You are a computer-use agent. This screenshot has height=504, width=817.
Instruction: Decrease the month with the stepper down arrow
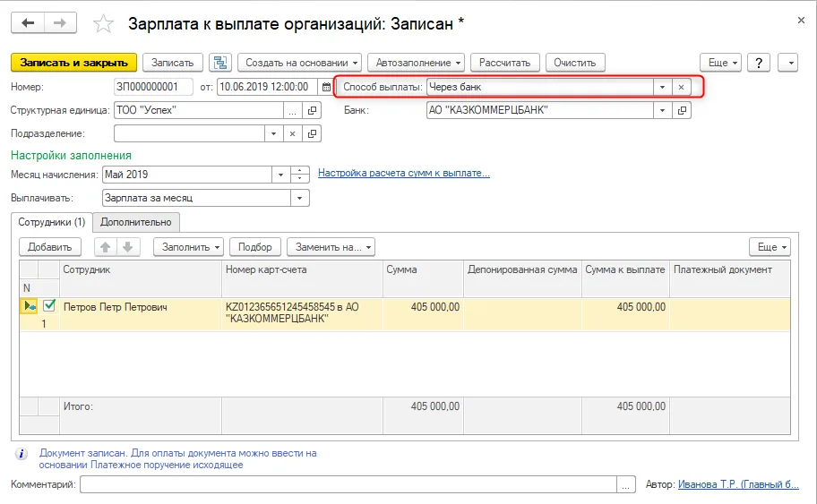[x=300, y=178]
